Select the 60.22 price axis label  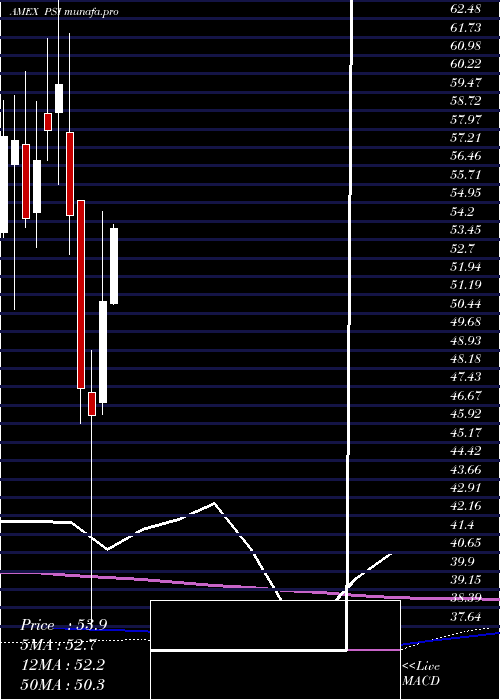coord(465,64)
